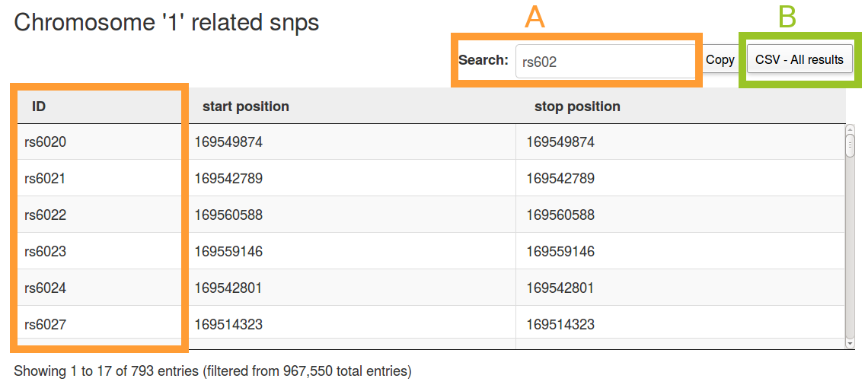Viewport: 868px width, 388px height.
Task: Select row with ID rs6023
Action: tap(431, 251)
